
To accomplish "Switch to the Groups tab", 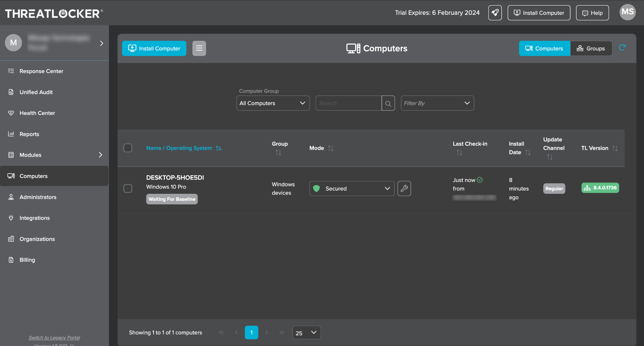I will pos(591,48).
